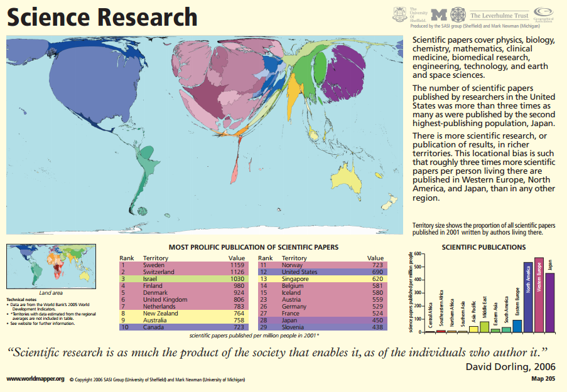Click the Eastern Asia bar in chart
Screen dimensions: 567x392
coord(495,330)
